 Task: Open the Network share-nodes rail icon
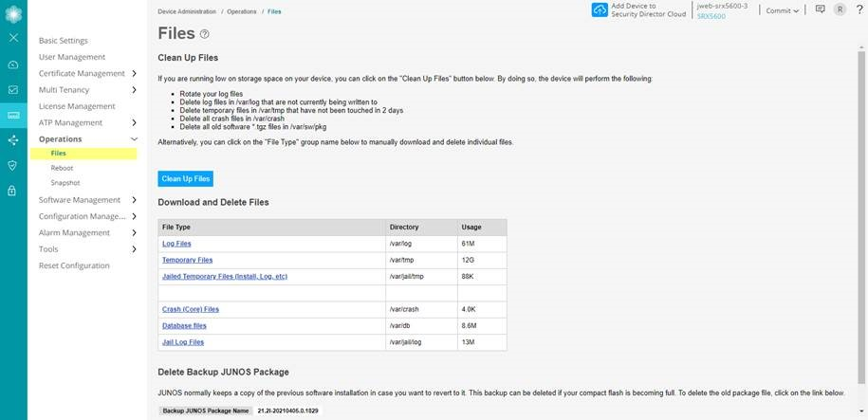point(13,140)
